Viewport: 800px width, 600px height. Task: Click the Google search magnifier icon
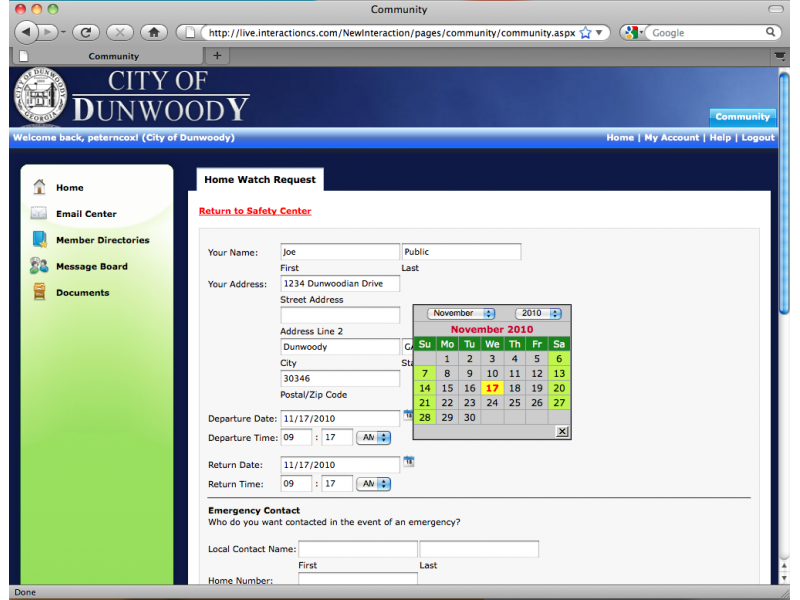point(771,31)
